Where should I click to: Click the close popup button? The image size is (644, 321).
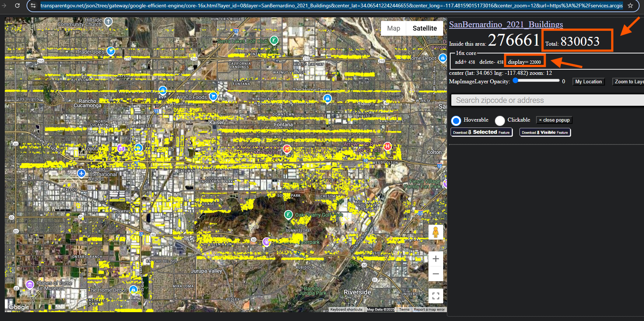(x=554, y=120)
